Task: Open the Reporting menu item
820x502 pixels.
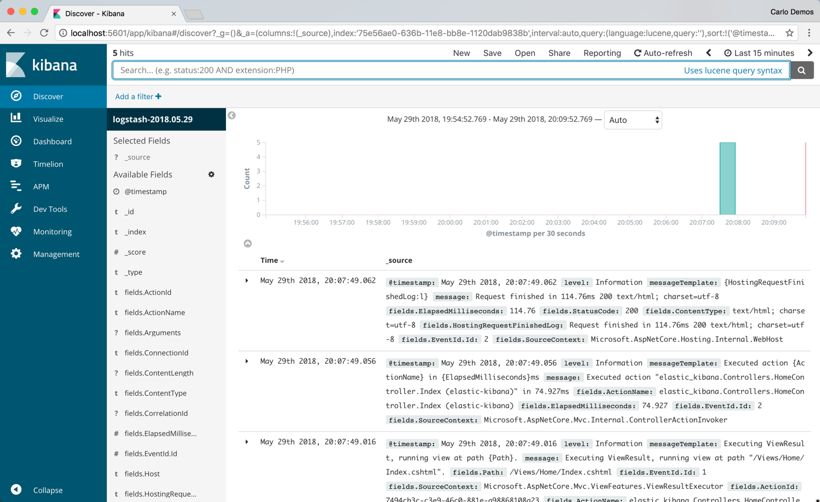Action: coord(602,53)
